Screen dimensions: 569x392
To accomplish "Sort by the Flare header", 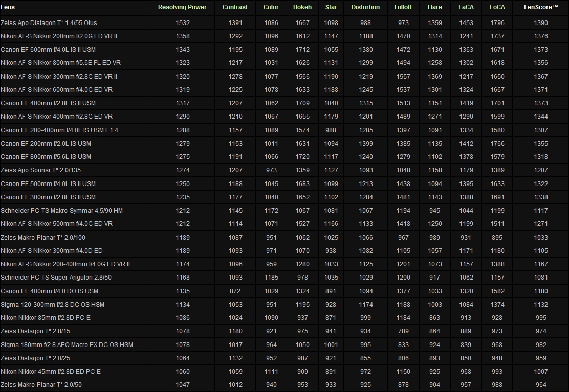I will point(435,7).
